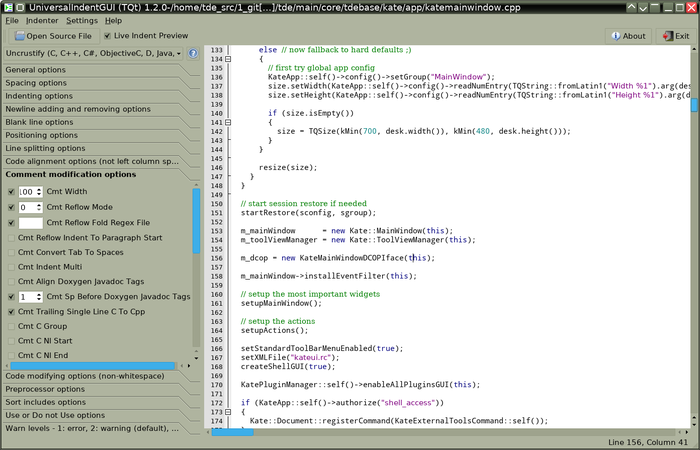
Task: Open the About dialog
Action: coord(627,36)
